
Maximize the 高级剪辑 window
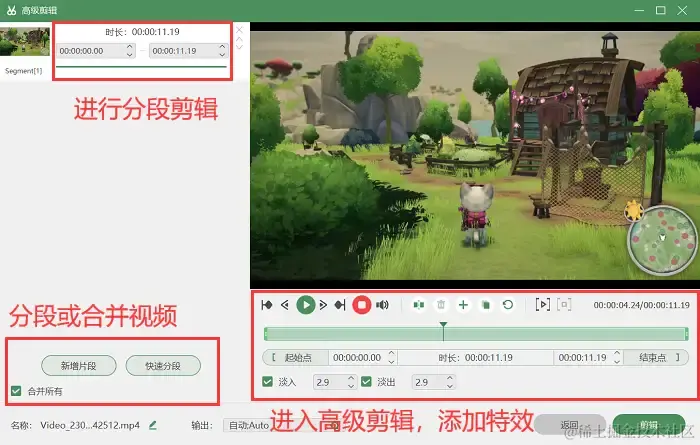(x=661, y=10)
